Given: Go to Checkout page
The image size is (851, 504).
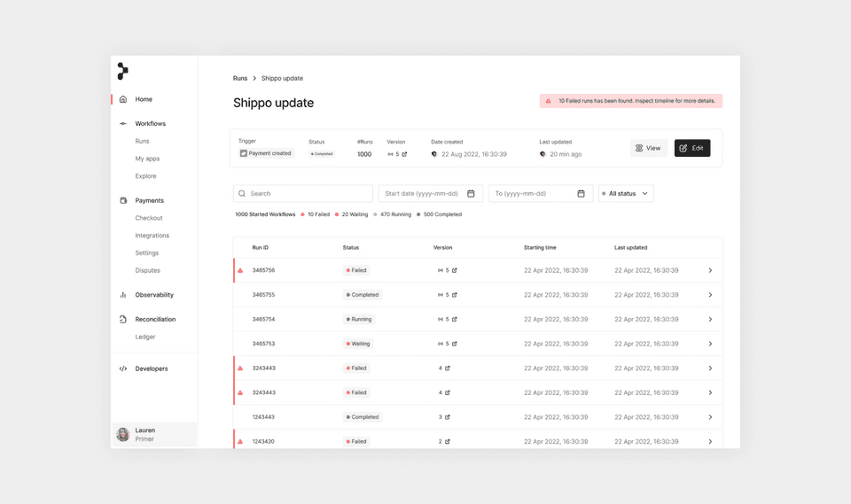Looking at the screenshot, I should pos(149,218).
